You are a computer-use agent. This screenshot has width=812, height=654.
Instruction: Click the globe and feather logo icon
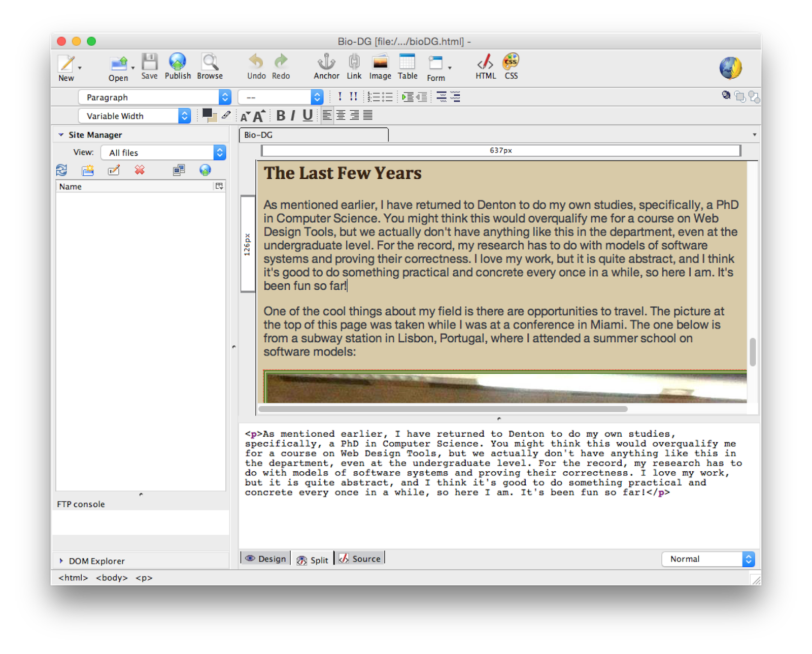pyautogui.click(x=731, y=68)
